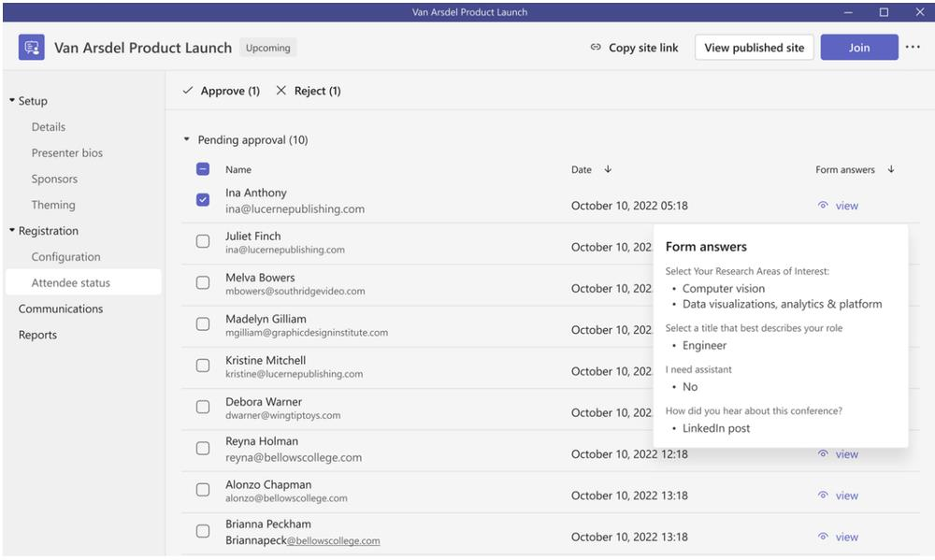Check the Brianna Peckham checkbox
This screenshot has width=935, height=560.
(203, 531)
